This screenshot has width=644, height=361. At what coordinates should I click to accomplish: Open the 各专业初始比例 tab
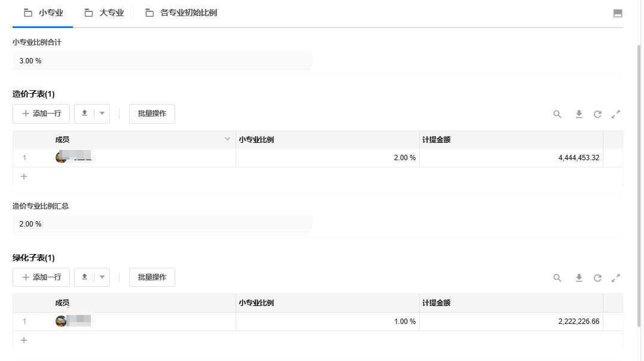[181, 13]
